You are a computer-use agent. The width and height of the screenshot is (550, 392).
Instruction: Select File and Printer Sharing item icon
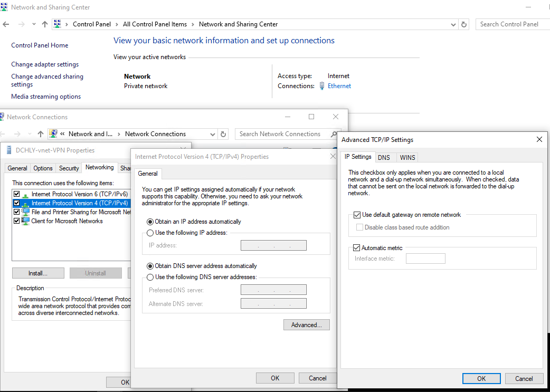coord(25,212)
